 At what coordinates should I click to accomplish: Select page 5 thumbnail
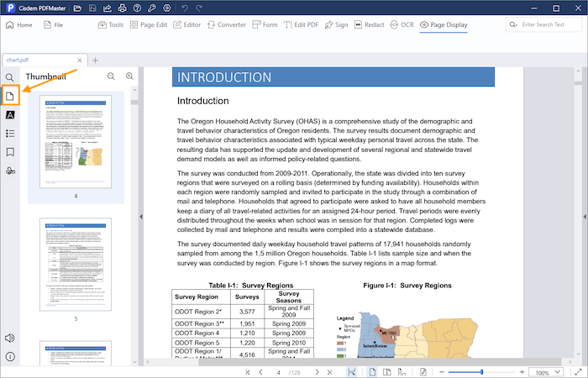[x=76, y=265]
